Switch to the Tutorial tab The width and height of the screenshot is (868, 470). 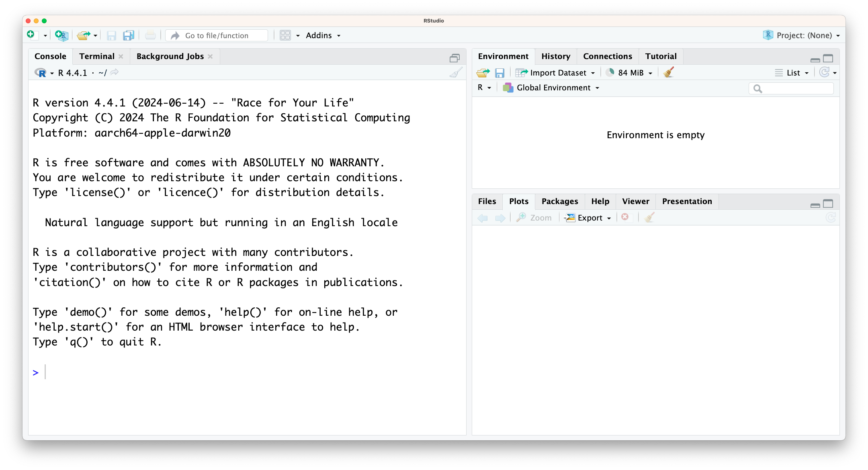point(661,56)
